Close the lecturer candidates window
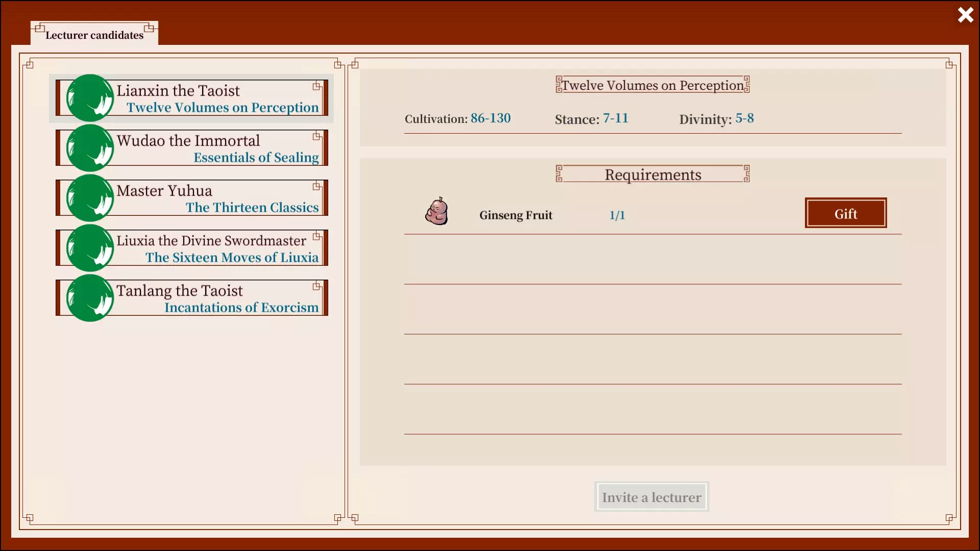The height and width of the screenshot is (551, 980). coord(965,15)
